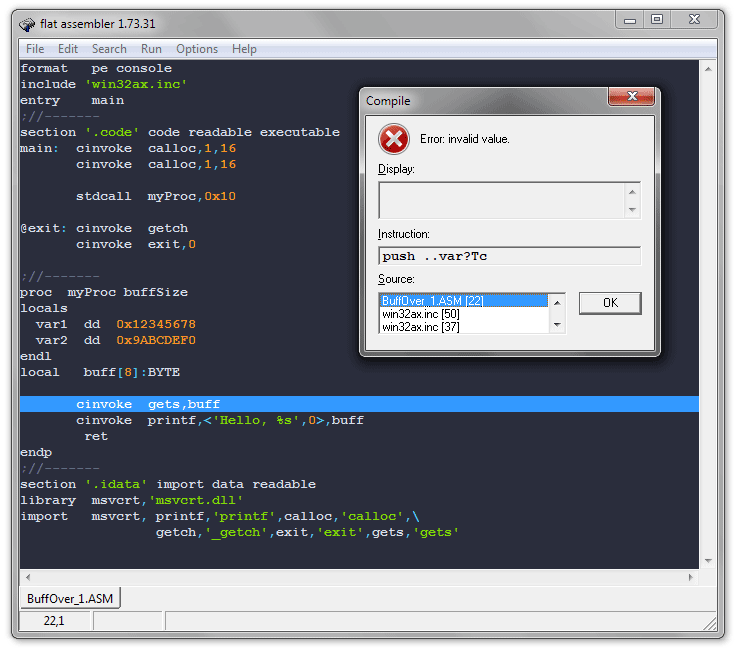The height and width of the screenshot is (653, 737).
Task: Click the Instruction field showing push ..var?Tc
Action: coord(508,256)
